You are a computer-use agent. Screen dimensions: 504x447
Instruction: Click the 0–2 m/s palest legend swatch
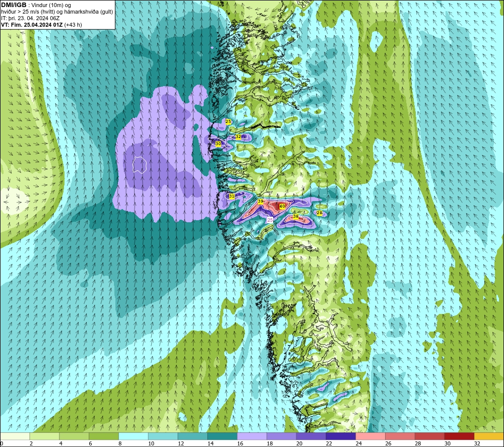click(x=15, y=436)
